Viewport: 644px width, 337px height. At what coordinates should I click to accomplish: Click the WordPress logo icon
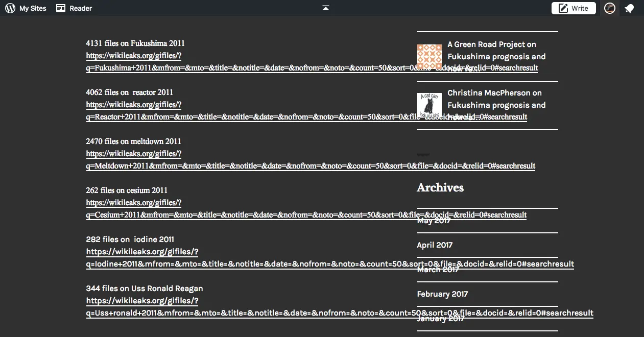[10, 8]
